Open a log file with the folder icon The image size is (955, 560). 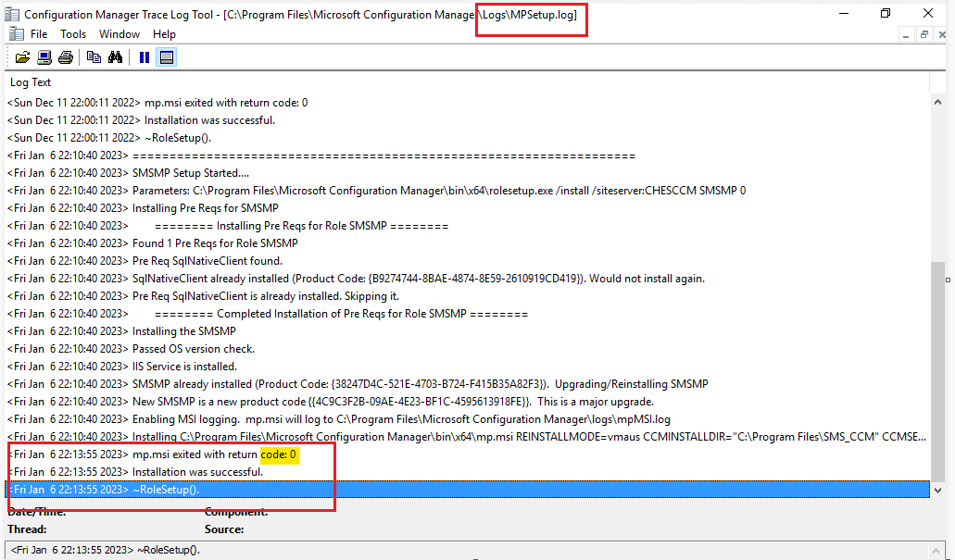pos(22,57)
